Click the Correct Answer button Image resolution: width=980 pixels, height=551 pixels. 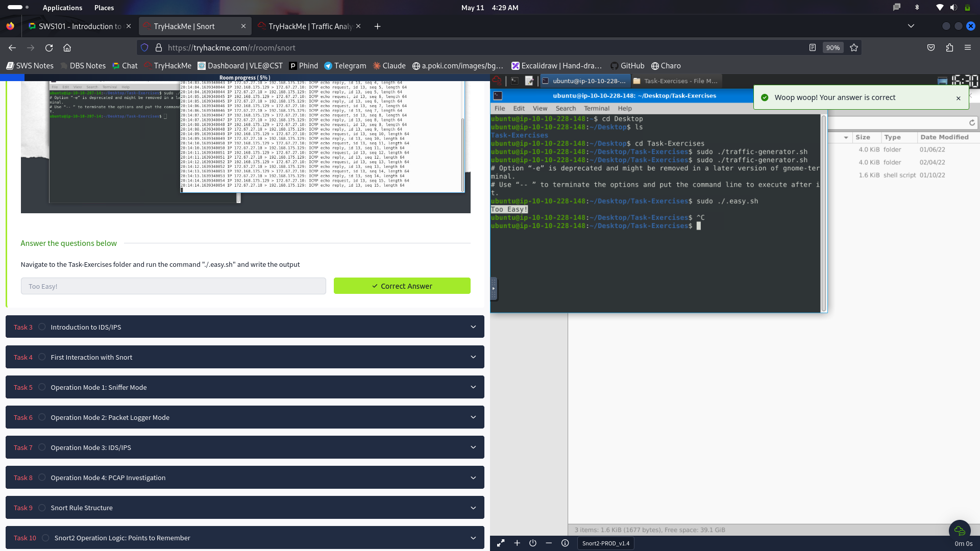402,286
